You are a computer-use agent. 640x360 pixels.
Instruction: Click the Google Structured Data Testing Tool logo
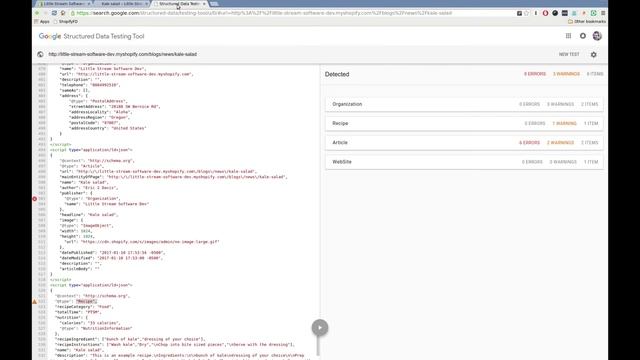[91, 36]
